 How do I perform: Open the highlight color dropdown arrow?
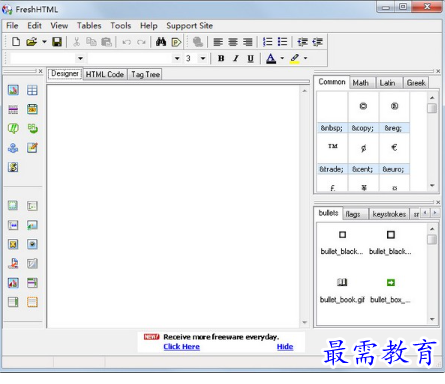(305, 58)
